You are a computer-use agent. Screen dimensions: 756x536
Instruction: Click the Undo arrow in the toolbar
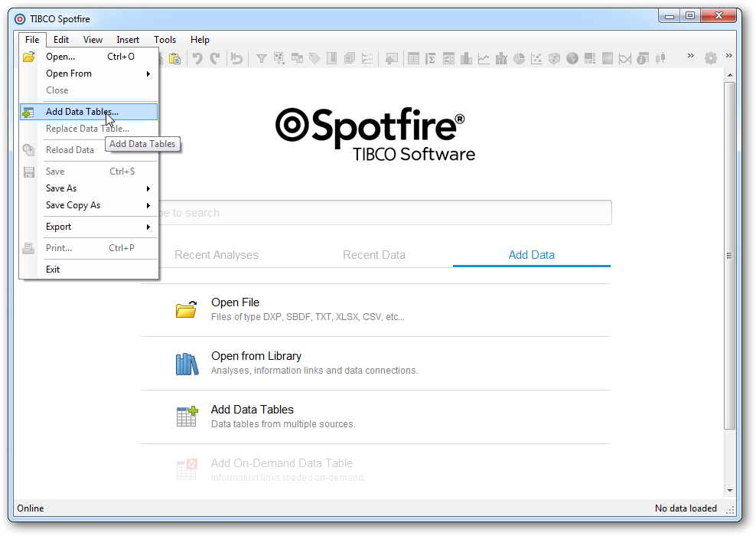click(197, 58)
